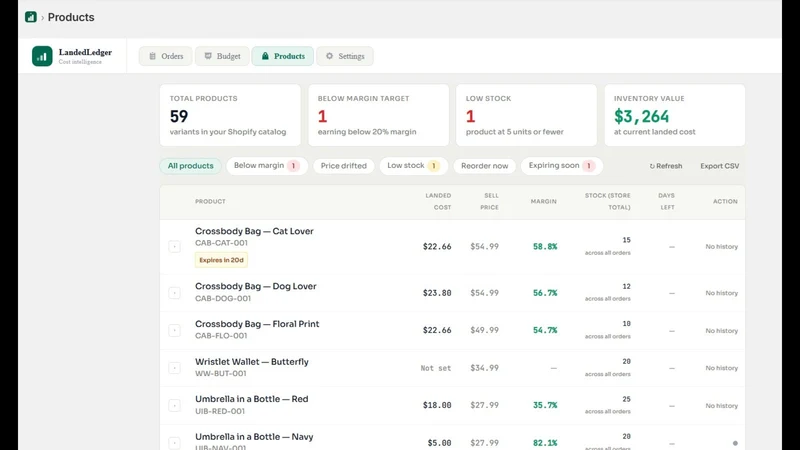Expand the Wristlet Wallet Butterfly row

click(x=174, y=368)
